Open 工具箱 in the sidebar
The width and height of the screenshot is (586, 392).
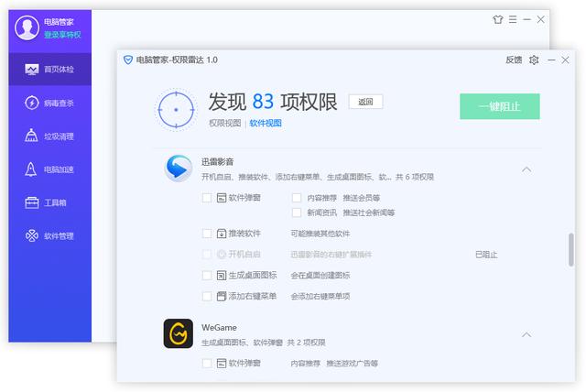(x=49, y=202)
